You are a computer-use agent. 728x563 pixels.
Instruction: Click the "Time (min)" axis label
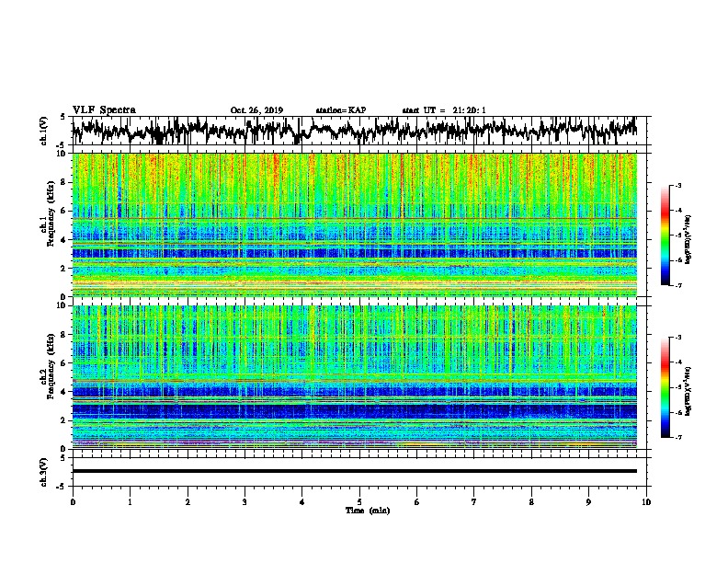(368, 511)
